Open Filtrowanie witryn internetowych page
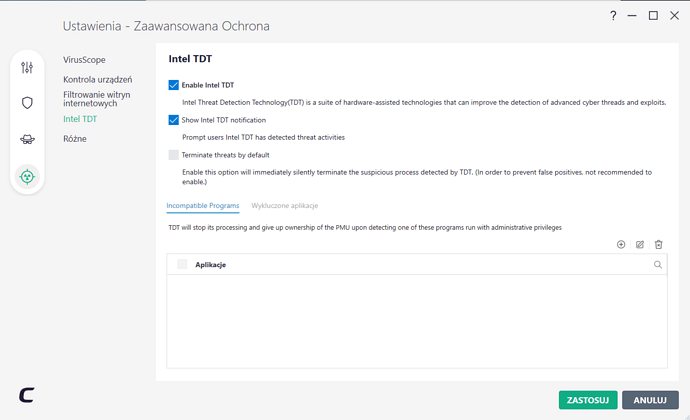Screen dimensions: 690x420 click(97, 99)
